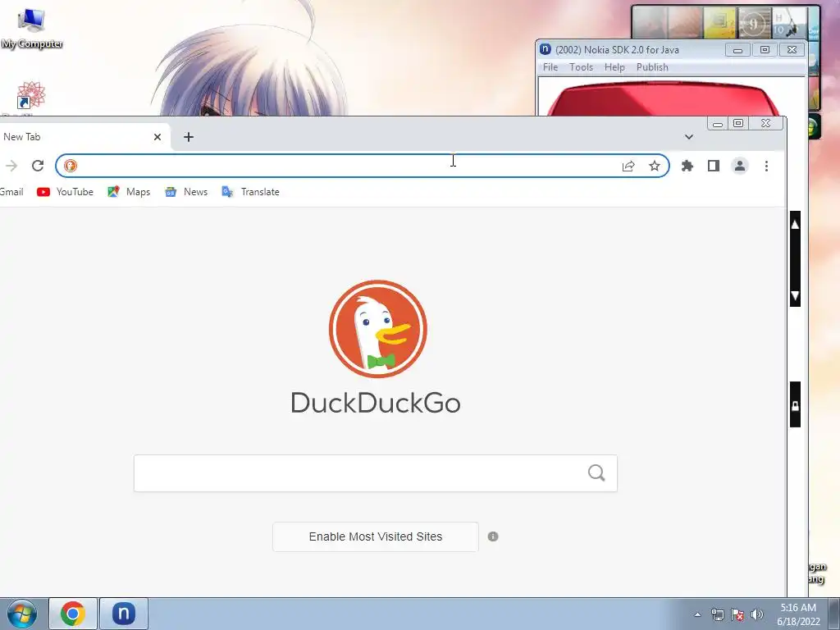
Task: Click the emulator down arrow button
Action: [x=796, y=295]
